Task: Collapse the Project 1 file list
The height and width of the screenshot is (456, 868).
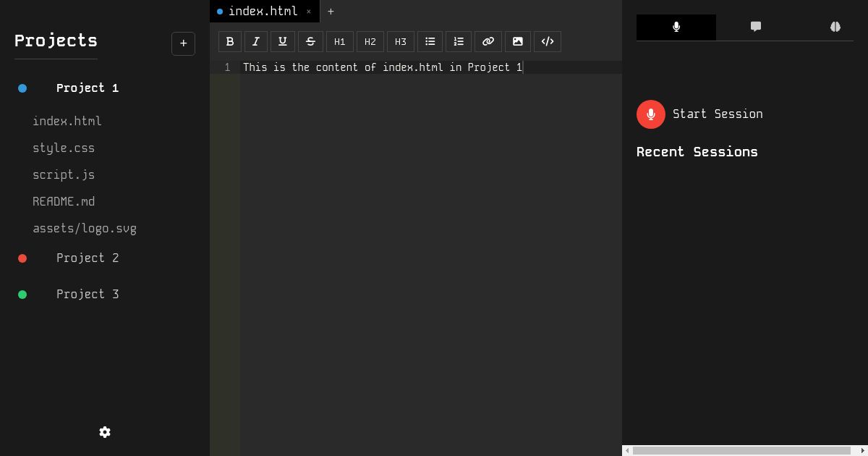Action: (88, 88)
